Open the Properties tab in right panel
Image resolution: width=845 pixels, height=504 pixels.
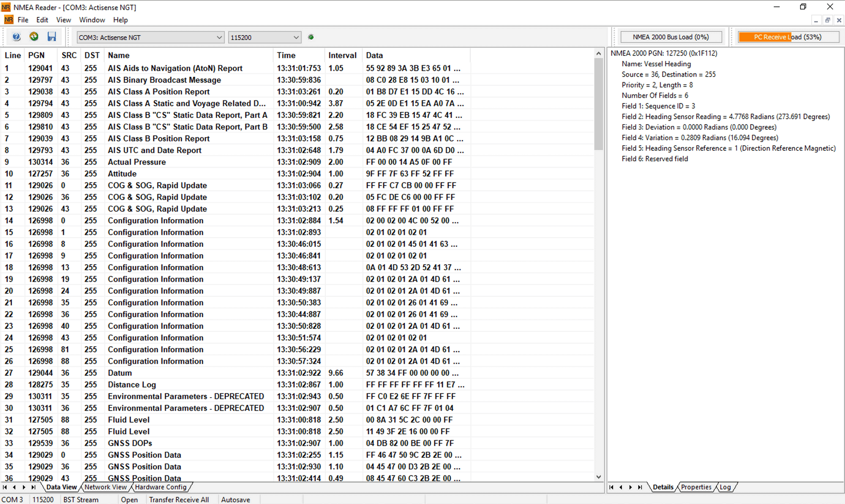[x=696, y=487]
